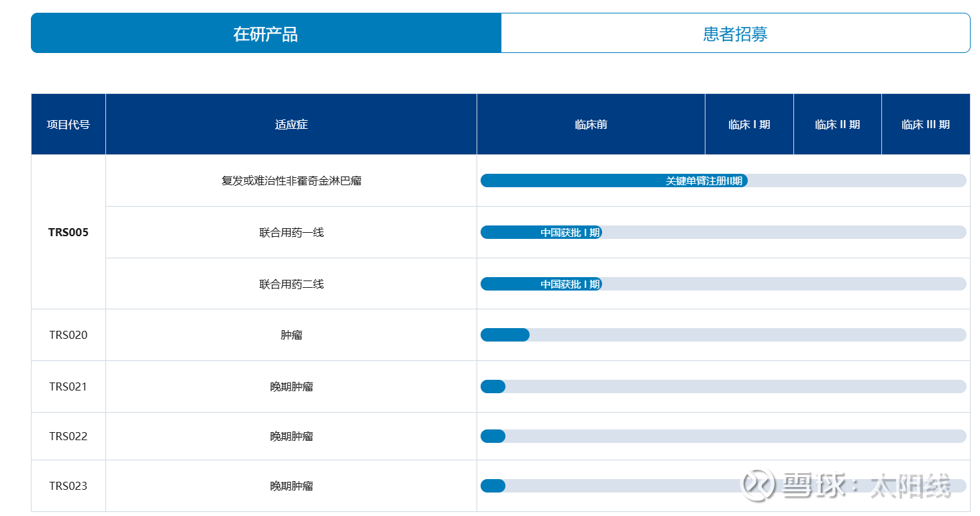Click the 临床 II 期 header

click(838, 124)
